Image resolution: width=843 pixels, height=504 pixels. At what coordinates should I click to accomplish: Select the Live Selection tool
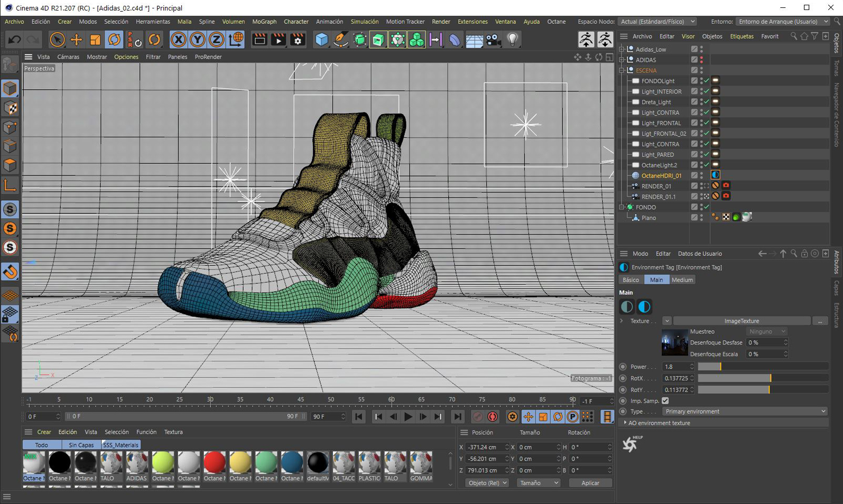pyautogui.click(x=57, y=40)
